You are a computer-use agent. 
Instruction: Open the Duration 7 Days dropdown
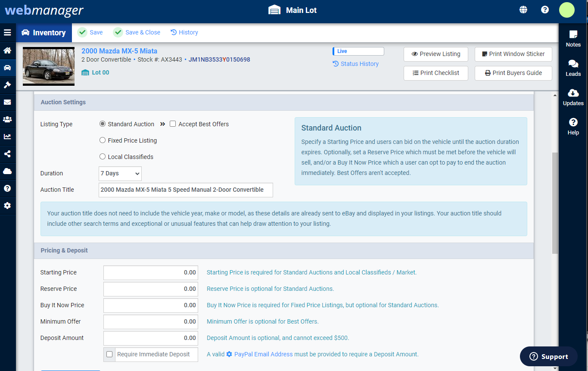[120, 174]
